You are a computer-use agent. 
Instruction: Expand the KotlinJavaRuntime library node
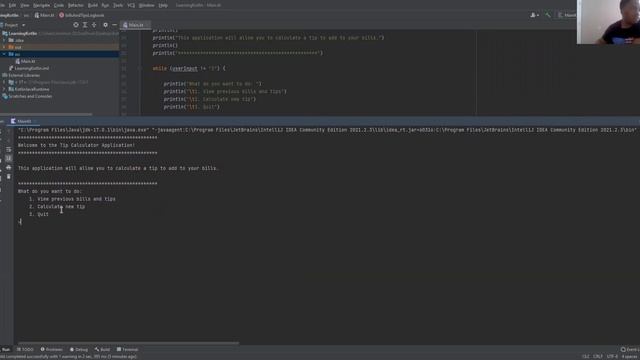[x=4, y=89]
